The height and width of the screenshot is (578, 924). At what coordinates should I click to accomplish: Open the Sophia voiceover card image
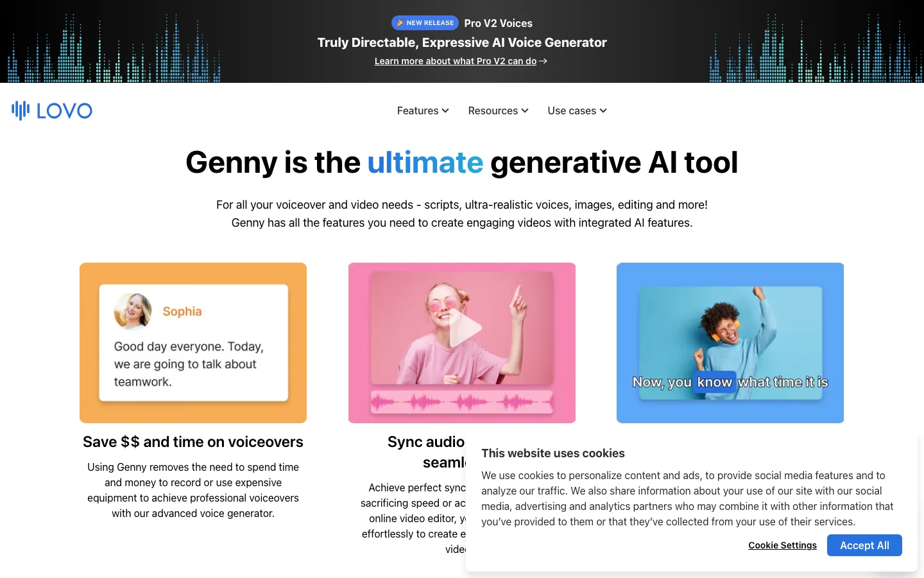(x=193, y=343)
